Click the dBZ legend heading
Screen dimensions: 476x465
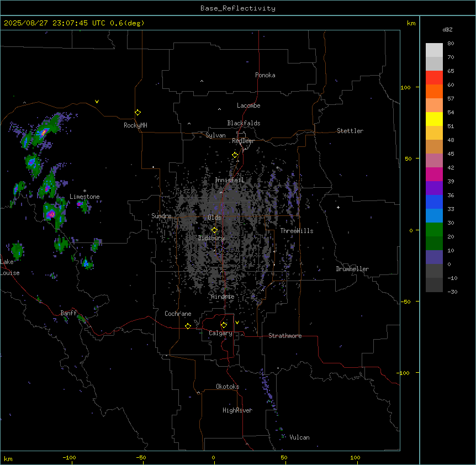coord(447,29)
